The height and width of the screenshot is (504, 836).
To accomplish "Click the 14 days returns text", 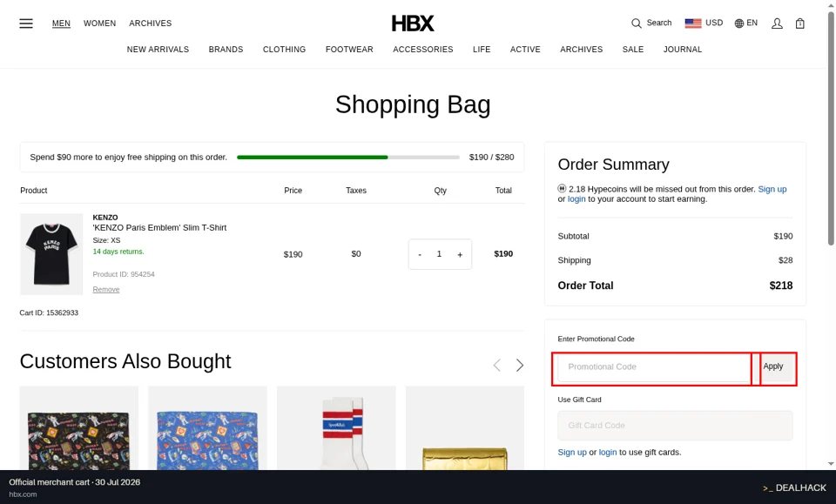I will click(118, 252).
